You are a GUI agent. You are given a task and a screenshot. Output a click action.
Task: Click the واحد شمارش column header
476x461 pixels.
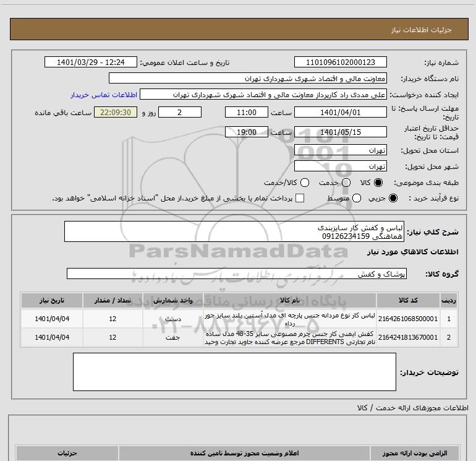pyautogui.click(x=172, y=301)
